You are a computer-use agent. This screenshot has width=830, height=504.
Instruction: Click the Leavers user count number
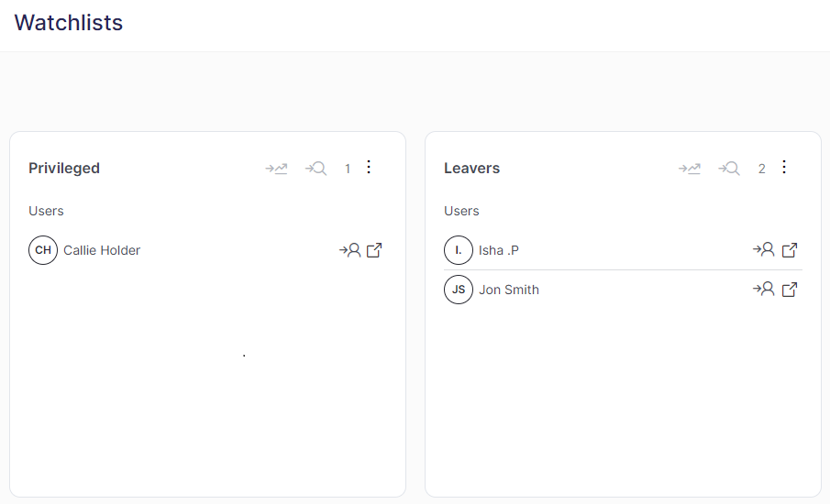(x=761, y=169)
